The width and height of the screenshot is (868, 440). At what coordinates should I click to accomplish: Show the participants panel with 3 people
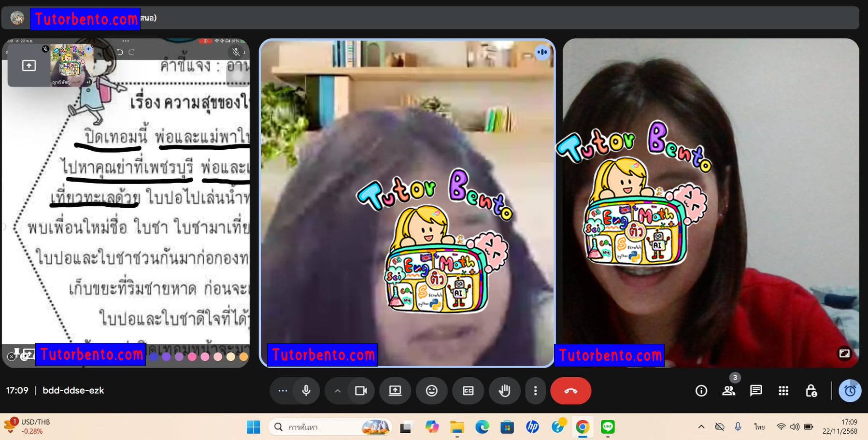729,391
